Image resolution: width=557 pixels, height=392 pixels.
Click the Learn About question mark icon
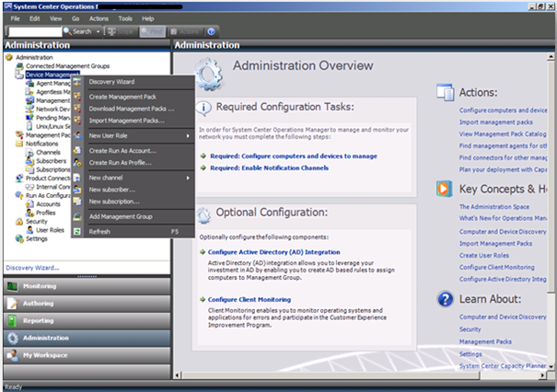[x=445, y=299]
